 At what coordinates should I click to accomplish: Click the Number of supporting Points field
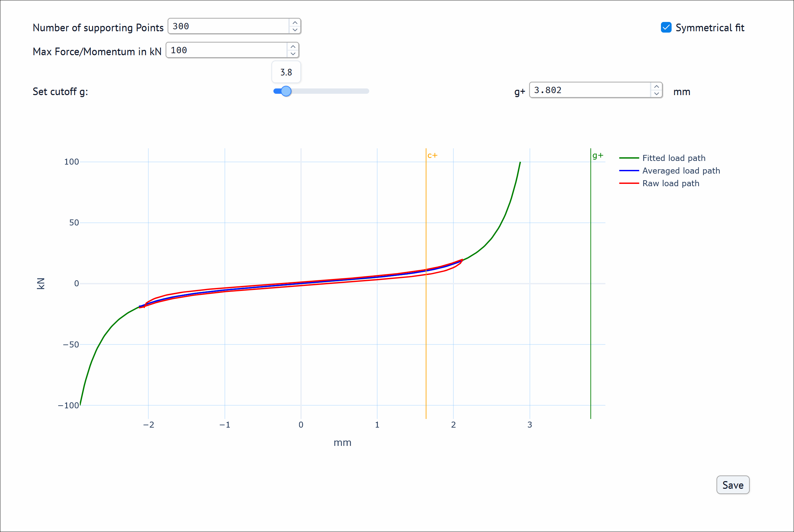[229, 26]
